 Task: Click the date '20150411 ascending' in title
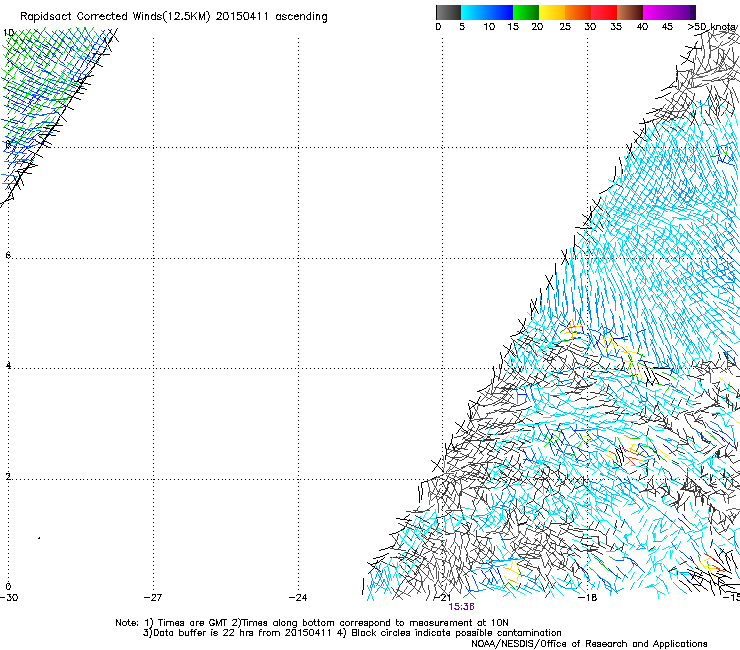[271, 17]
